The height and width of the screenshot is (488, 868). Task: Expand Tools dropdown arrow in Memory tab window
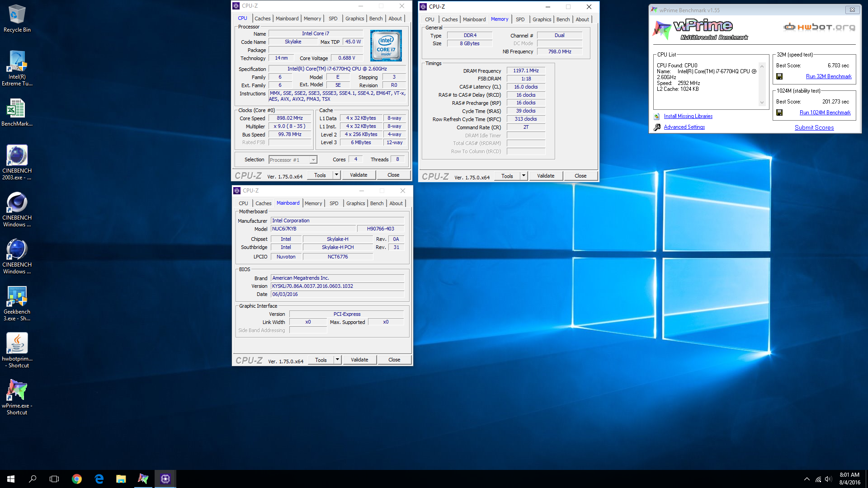tap(524, 176)
